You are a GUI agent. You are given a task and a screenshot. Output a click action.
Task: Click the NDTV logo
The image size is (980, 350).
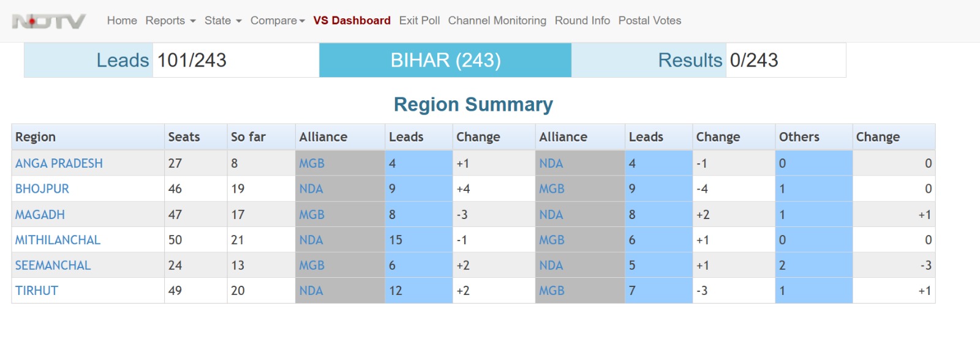pos(49,21)
